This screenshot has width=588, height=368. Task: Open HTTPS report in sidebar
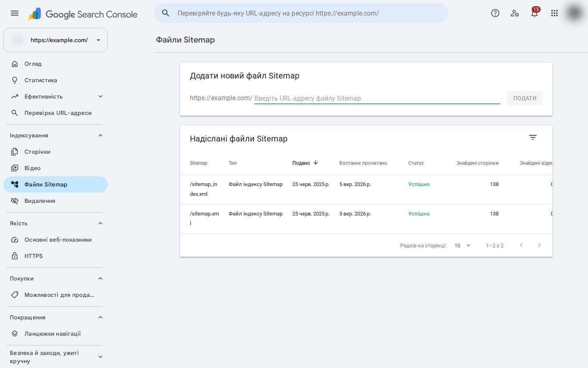(56, 256)
